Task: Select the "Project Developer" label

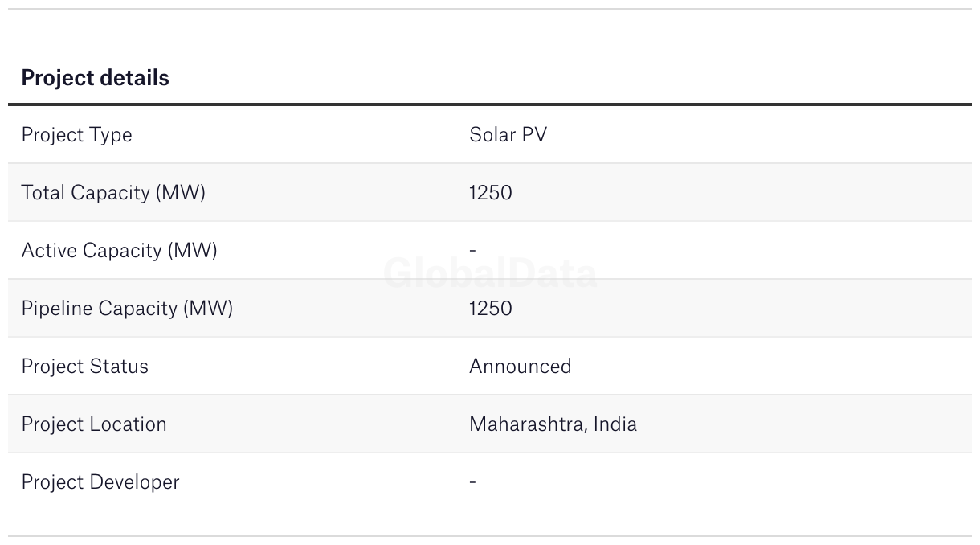Action: (100, 482)
